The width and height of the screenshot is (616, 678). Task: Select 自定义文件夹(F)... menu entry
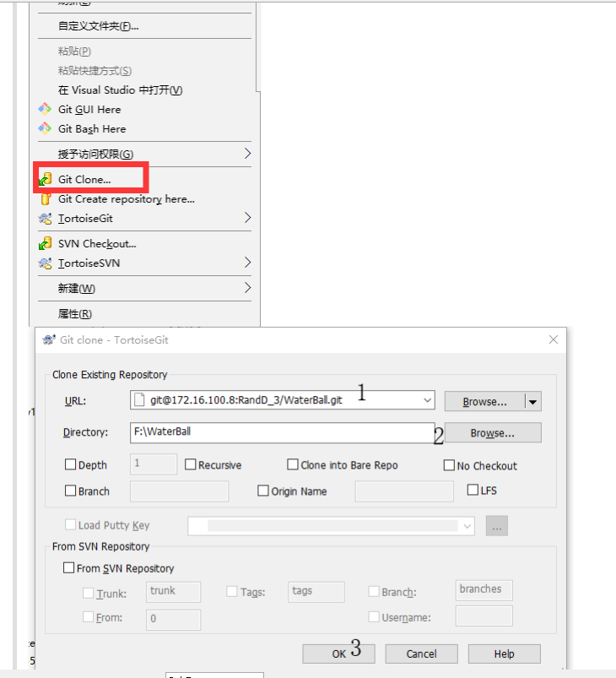[x=145, y=26]
